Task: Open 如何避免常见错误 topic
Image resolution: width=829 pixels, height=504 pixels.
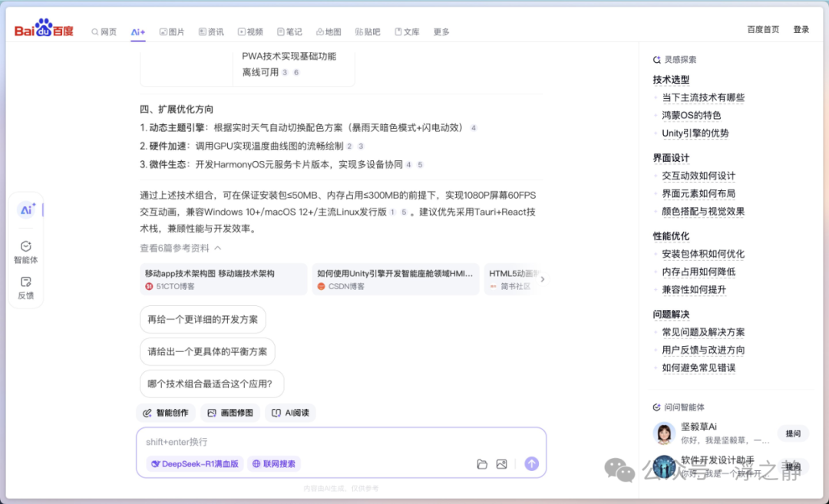Action: (699, 367)
